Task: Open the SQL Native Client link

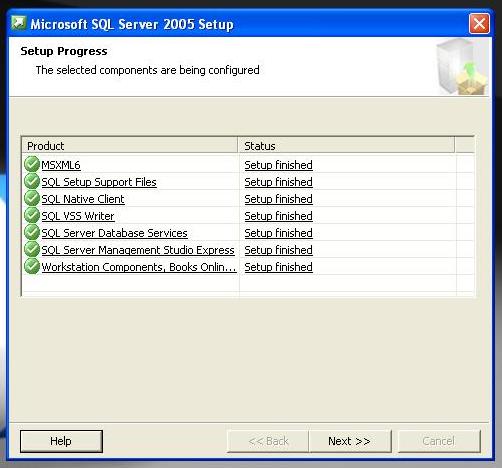Action: [x=83, y=199]
